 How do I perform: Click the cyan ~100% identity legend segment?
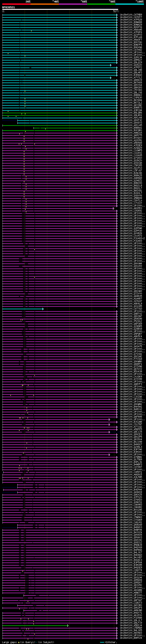click(x=130, y=4)
